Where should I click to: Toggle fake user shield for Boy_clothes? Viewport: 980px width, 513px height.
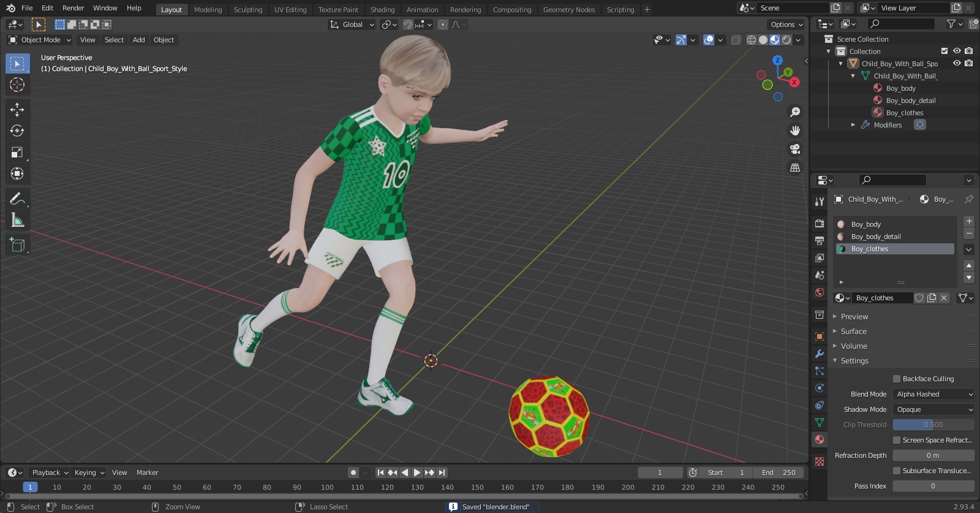pos(919,298)
